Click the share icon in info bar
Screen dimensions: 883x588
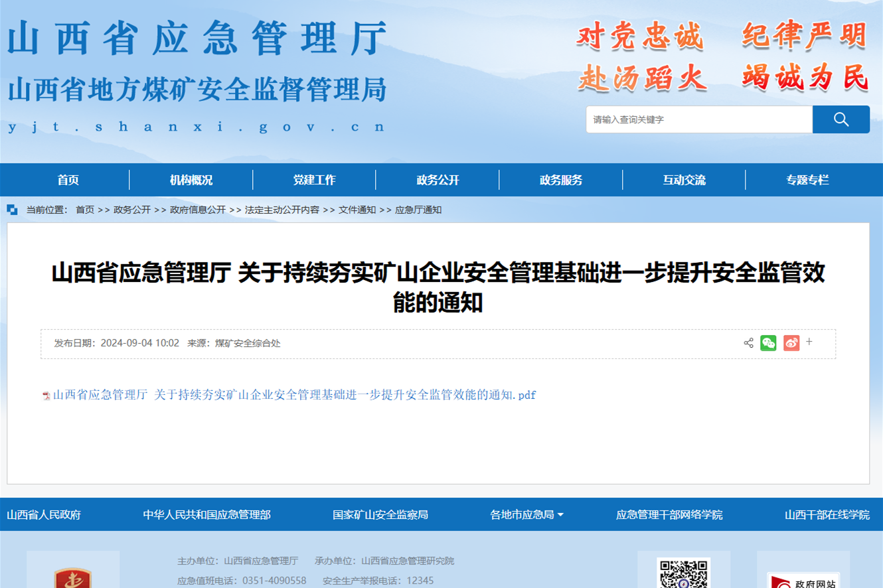748,343
